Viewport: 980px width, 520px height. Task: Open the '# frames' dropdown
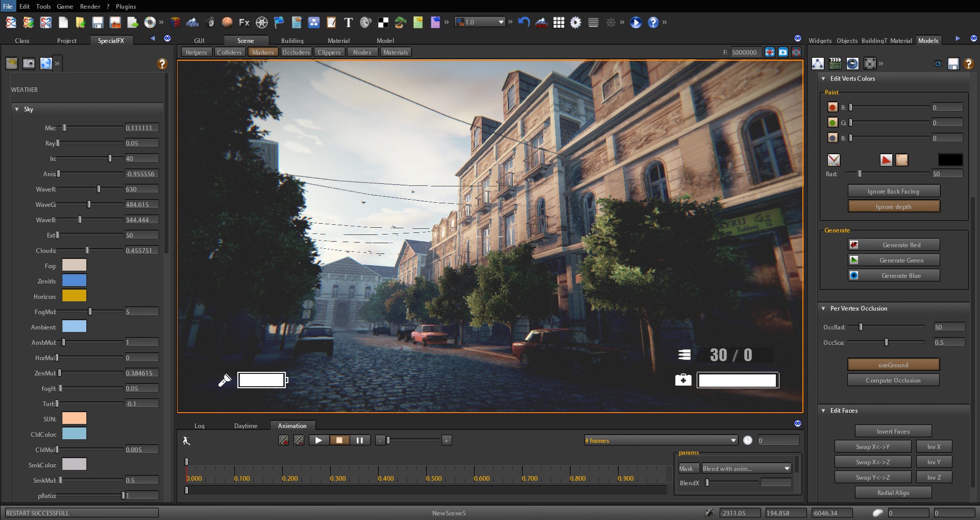[661, 440]
